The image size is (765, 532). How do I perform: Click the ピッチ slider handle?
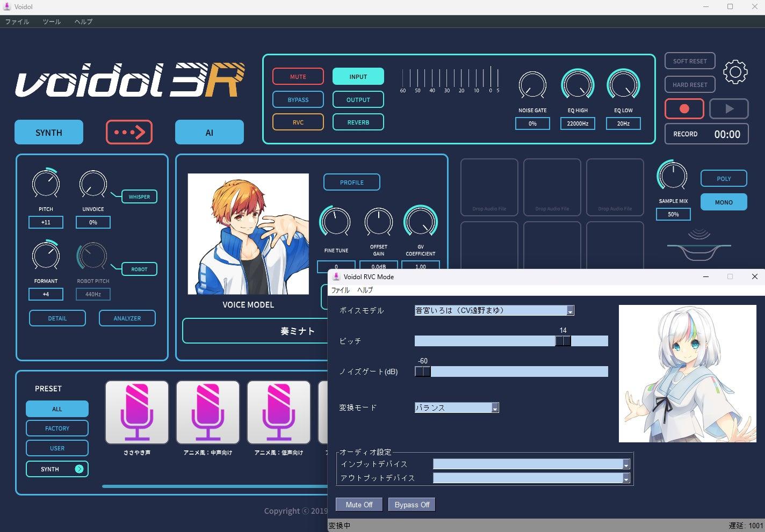(x=563, y=341)
